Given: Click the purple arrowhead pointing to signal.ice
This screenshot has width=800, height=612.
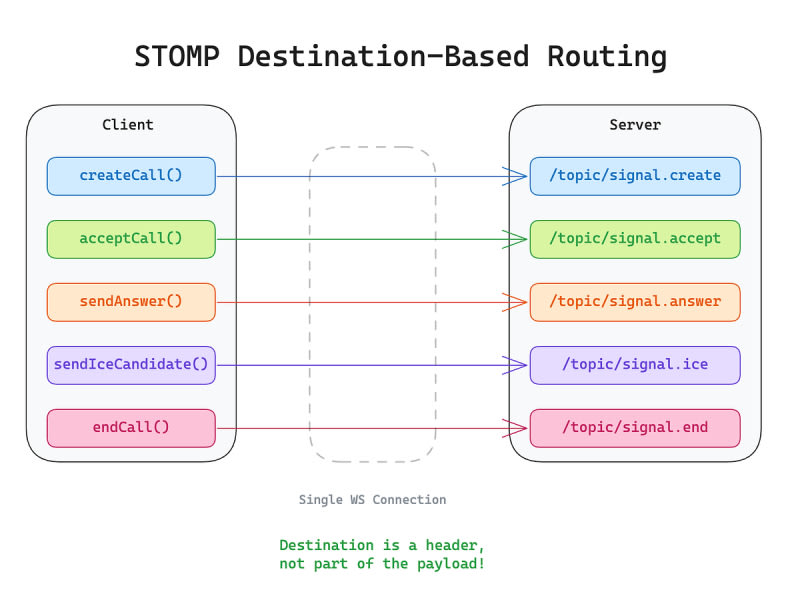Looking at the screenshot, I should [x=516, y=365].
